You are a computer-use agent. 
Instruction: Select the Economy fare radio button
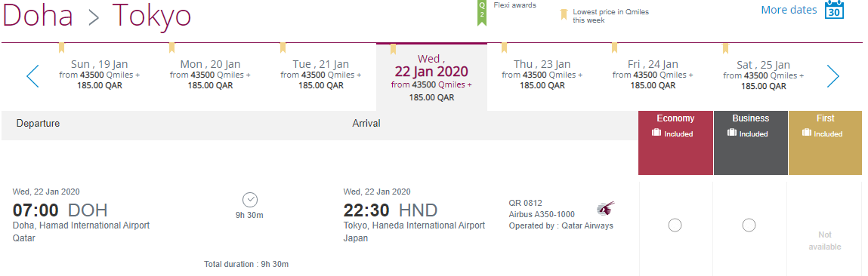tap(675, 225)
